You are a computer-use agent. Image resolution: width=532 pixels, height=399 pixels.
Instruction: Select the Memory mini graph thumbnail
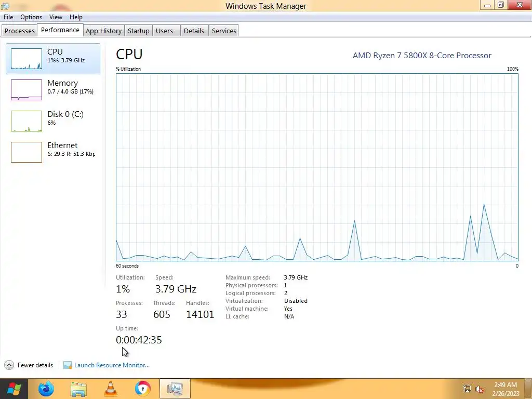point(26,90)
